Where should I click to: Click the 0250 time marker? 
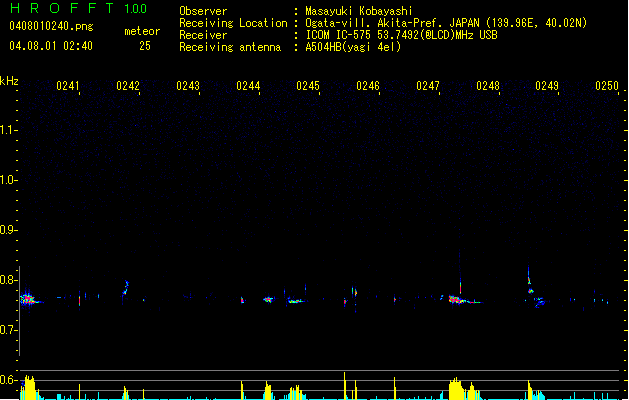pyautogui.click(x=607, y=86)
